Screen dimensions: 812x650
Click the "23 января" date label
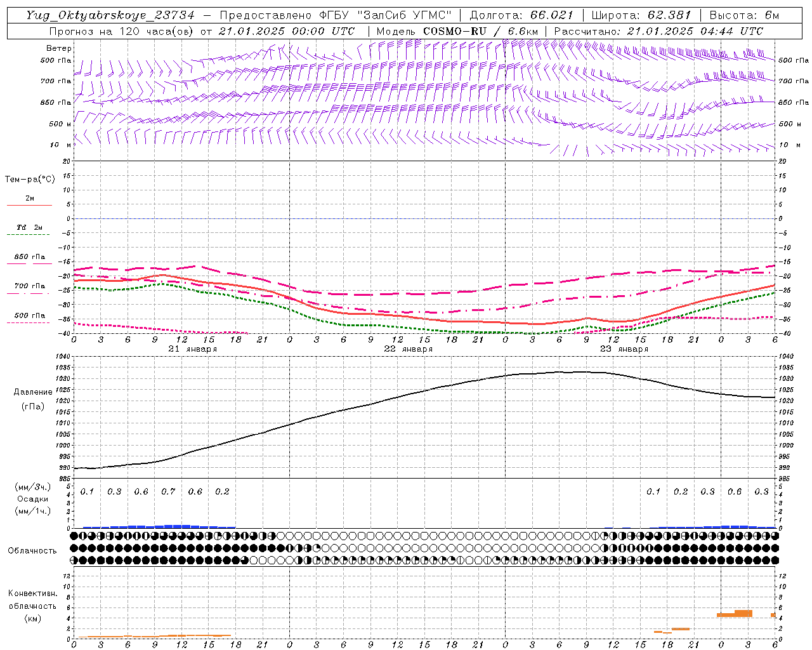[624, 349]
